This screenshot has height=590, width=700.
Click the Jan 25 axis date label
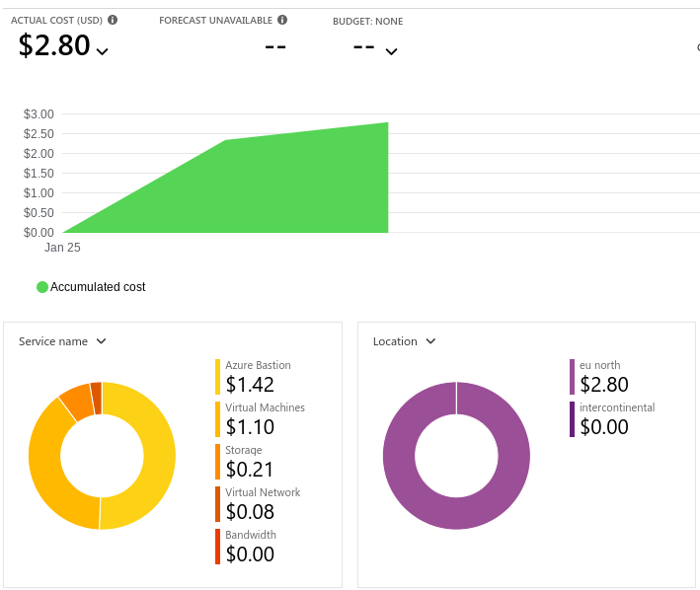[62, 248]
